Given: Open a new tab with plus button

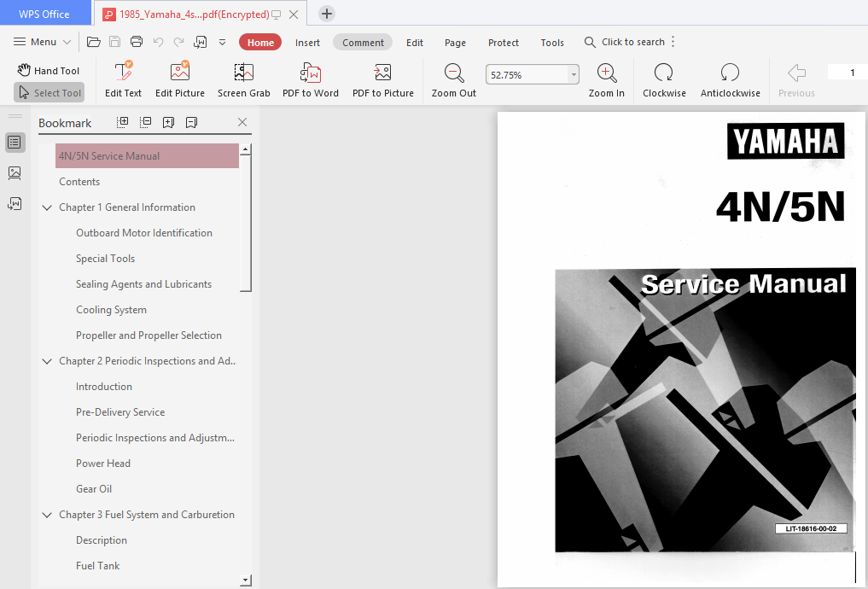Looking at the screenshot, I should (x=327, y=14).
